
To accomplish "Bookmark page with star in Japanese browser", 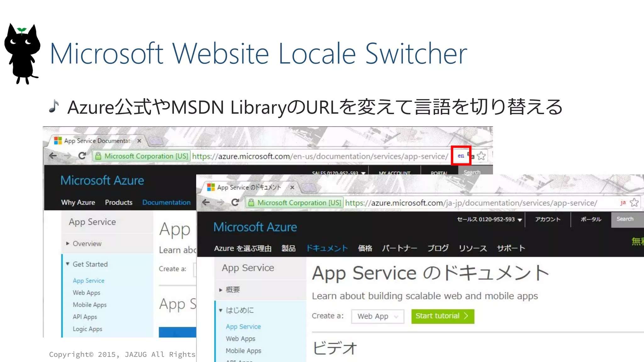I will click(635, 203).
